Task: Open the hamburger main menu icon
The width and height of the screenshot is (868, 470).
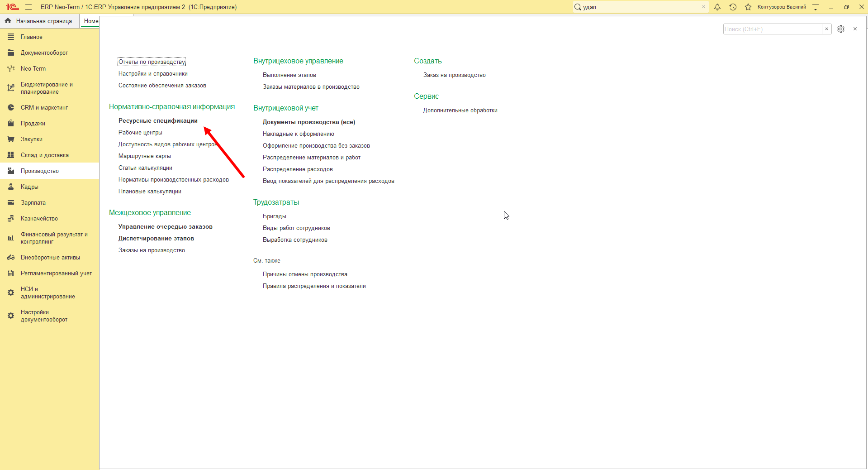Action: tap(28, 7)
